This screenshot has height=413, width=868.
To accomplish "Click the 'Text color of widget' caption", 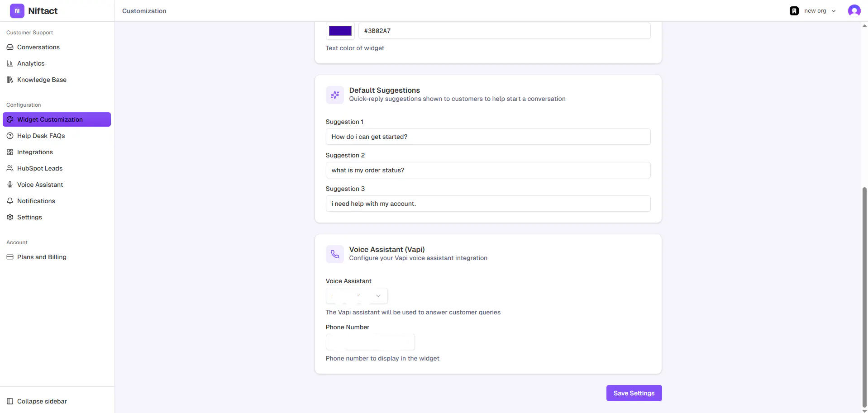I will 355,48.
